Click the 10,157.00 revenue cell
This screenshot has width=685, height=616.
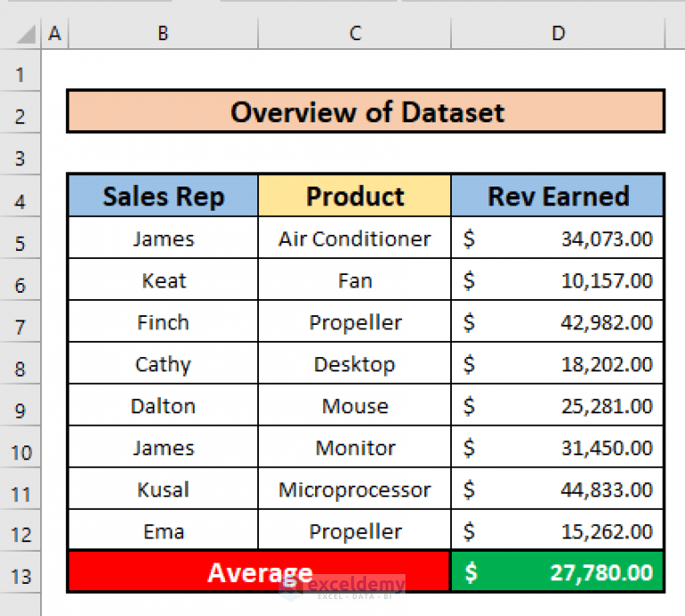click(557, 279)
